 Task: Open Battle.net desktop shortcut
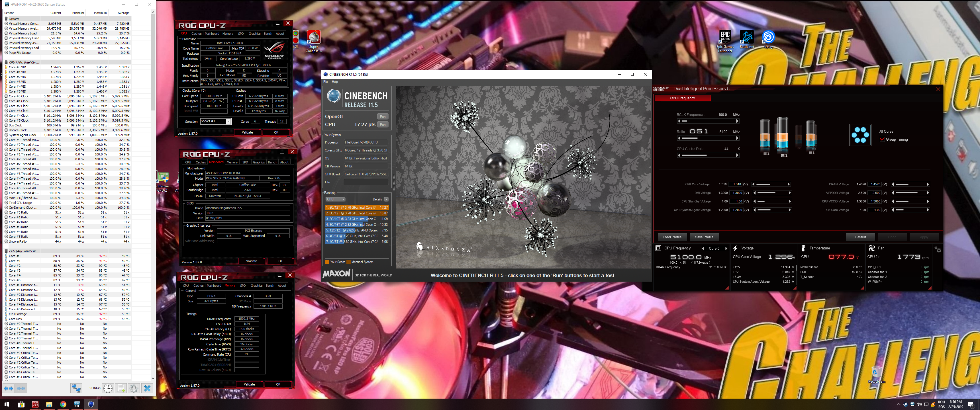[x=746, y=40]
